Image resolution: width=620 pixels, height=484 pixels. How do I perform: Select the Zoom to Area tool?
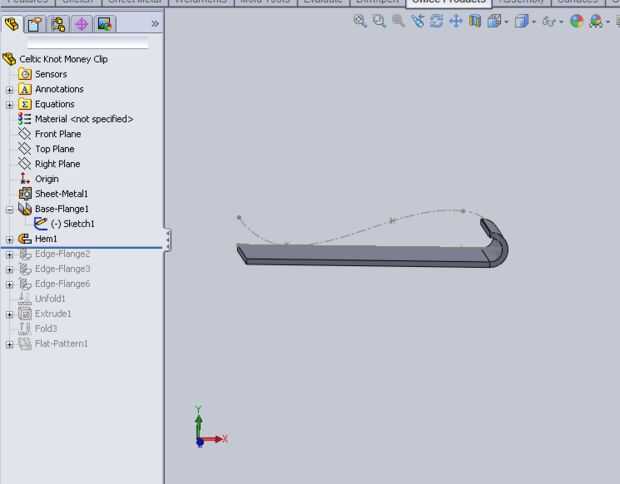[x=379, y=21]
